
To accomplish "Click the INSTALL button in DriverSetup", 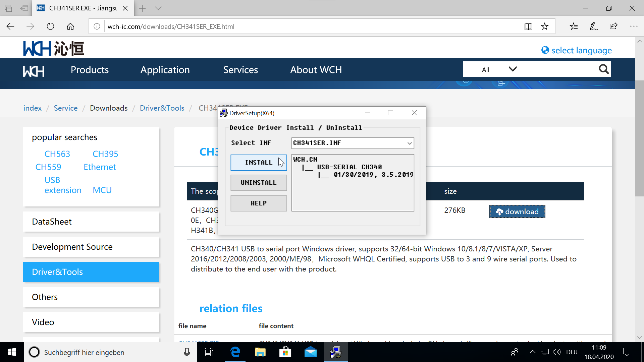I will tap(259, 163).
